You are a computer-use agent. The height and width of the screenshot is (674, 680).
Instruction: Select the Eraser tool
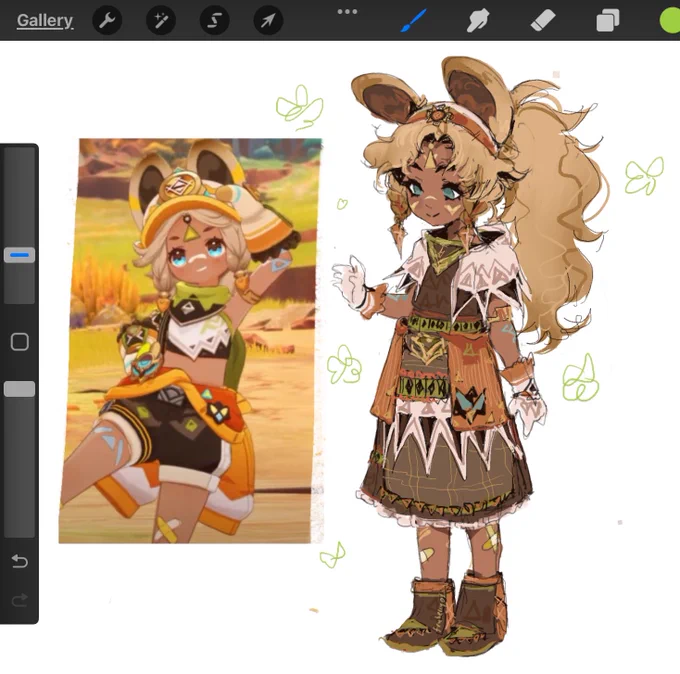543,20
